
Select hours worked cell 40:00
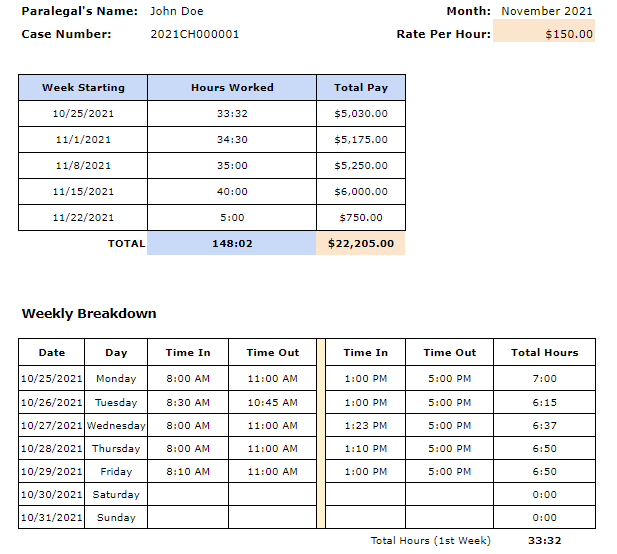click(x=232, y=192)
